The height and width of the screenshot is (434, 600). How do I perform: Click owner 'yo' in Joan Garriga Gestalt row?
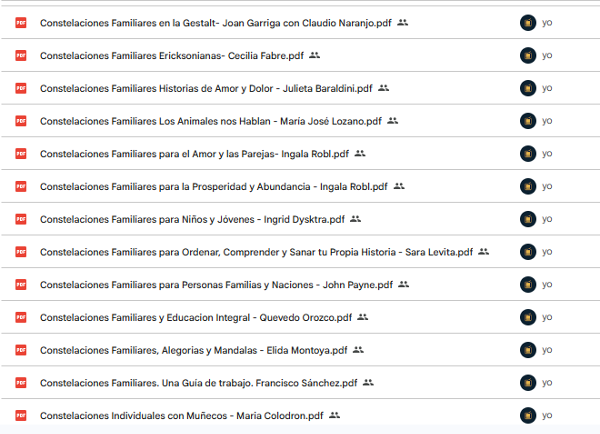(547, 23)
